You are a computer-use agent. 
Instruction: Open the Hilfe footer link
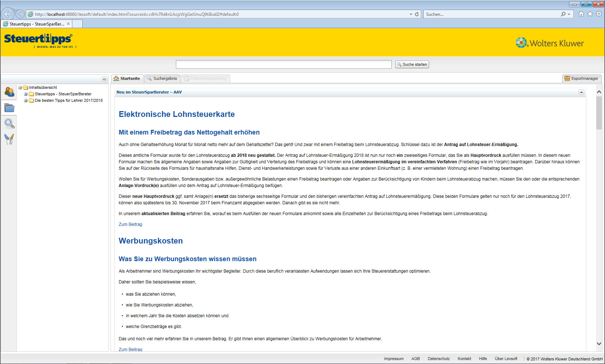[483, 359]
